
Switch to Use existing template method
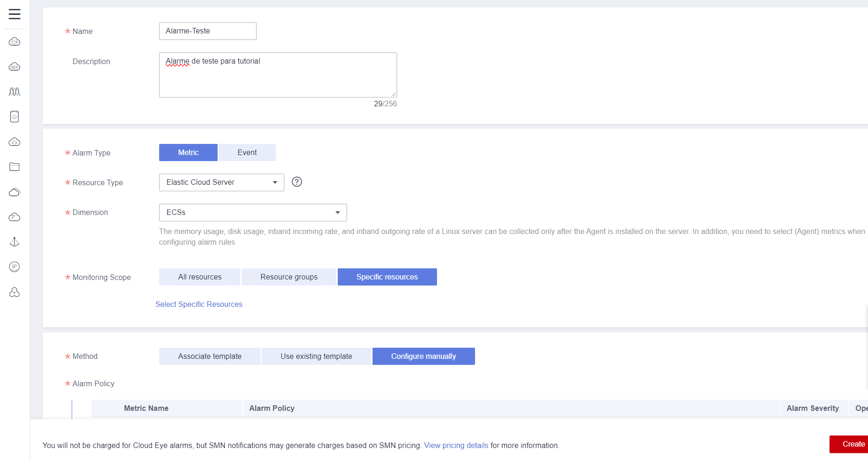316,357
